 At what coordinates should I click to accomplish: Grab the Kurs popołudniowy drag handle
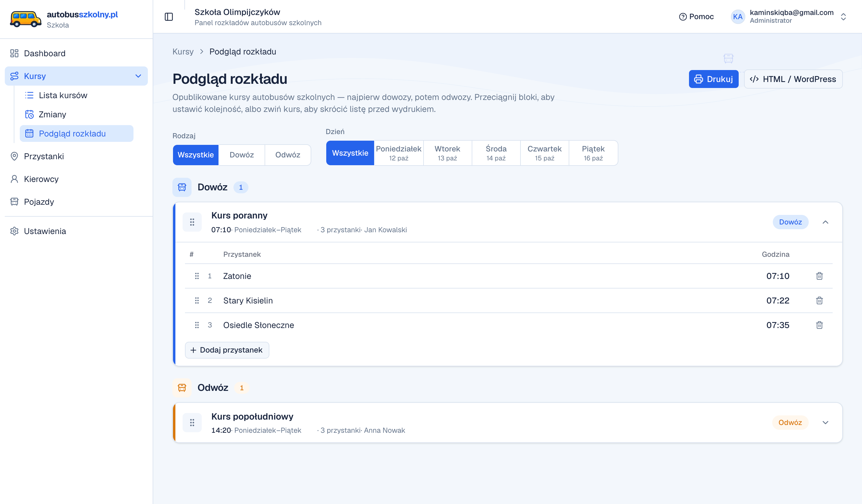(x=192, y=423)
